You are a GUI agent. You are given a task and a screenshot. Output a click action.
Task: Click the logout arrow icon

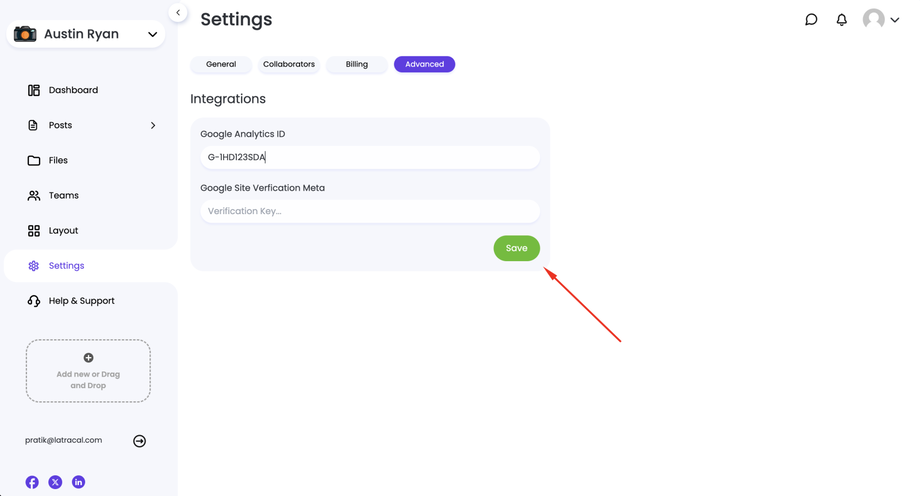point(140,441)
